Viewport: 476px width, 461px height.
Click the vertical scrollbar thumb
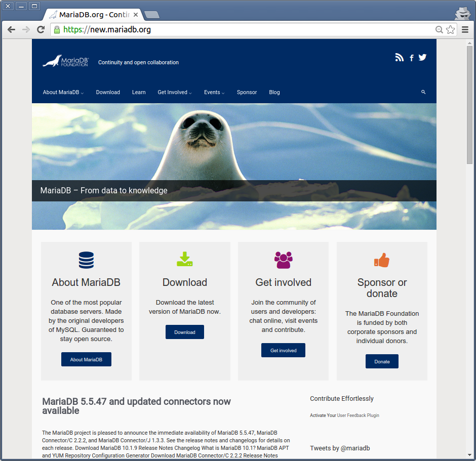pos(469,105)
